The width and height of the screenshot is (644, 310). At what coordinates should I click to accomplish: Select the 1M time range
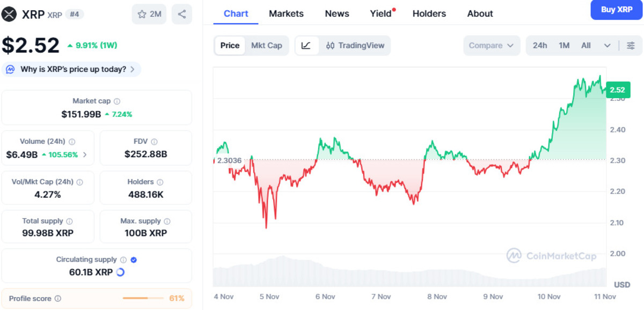coord(564,46)
